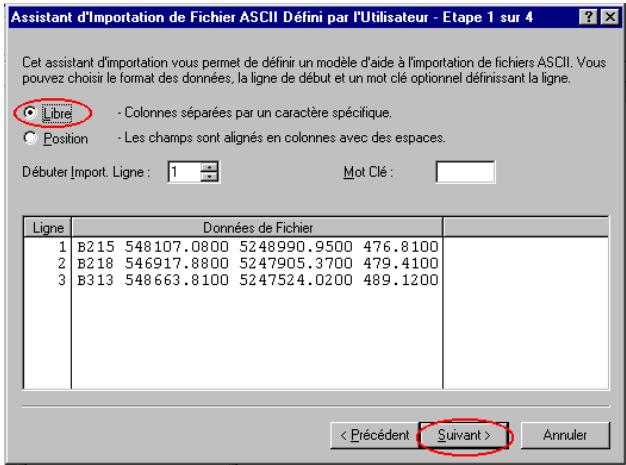The image size is (626, 465).
Task: Select the Position radio button
Action: tap(30, 138)
